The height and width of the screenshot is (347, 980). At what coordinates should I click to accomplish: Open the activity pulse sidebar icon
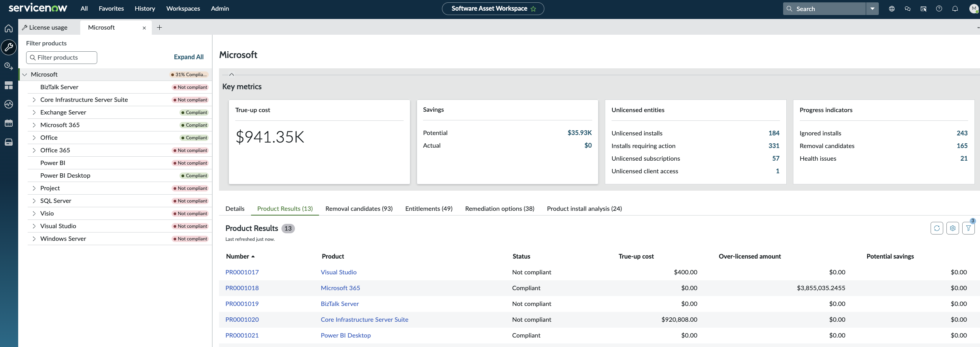9,104
